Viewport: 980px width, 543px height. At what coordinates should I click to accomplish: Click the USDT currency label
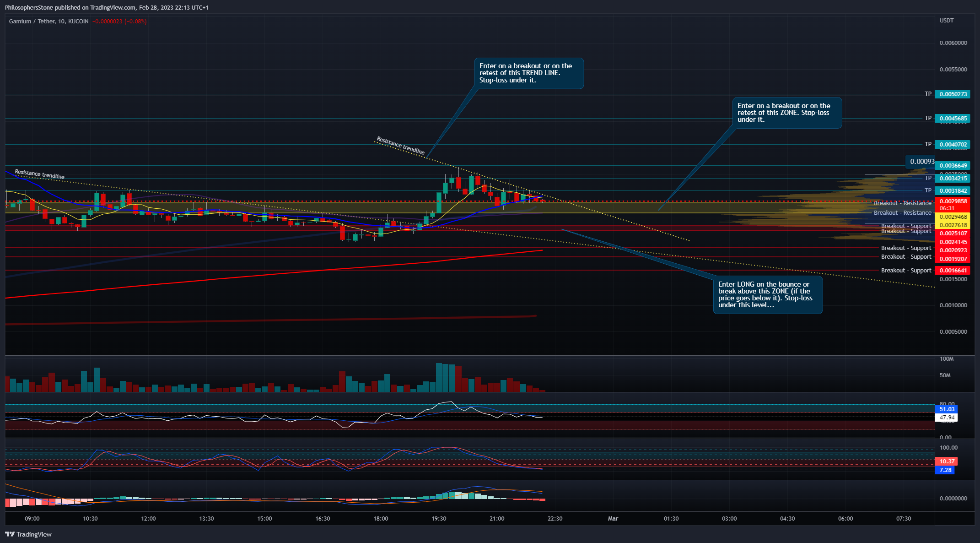point(947,21)
